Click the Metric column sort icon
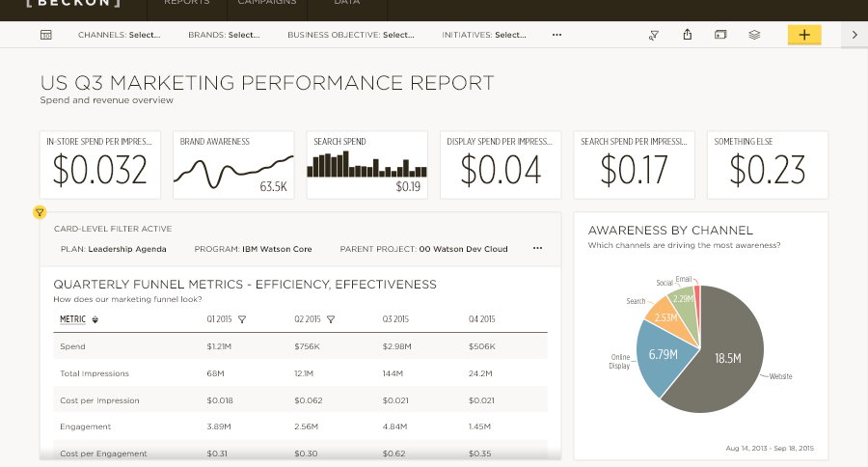868x467 pixels. click(x=95, y=319)
